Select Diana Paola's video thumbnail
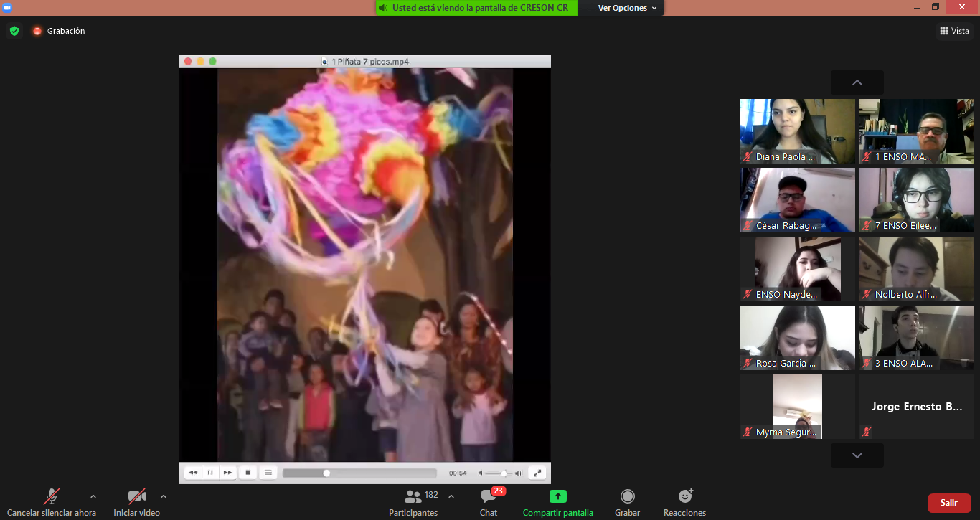The height and width of the screenshot is (520, 980). 797,131
